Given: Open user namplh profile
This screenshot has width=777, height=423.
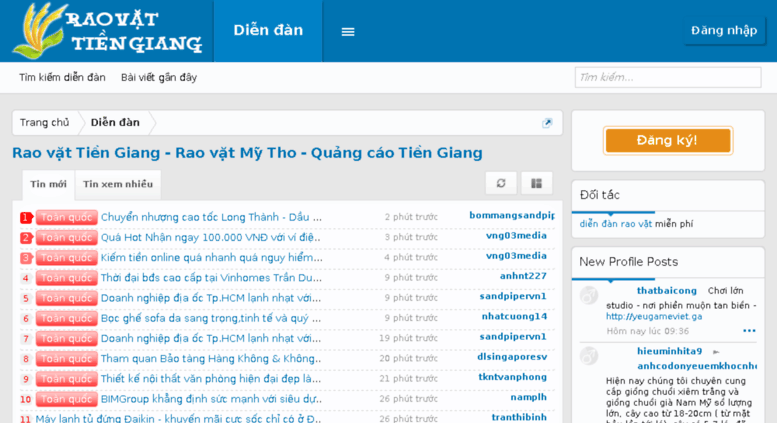Looking at the screenshot, I should pos(529,397).
